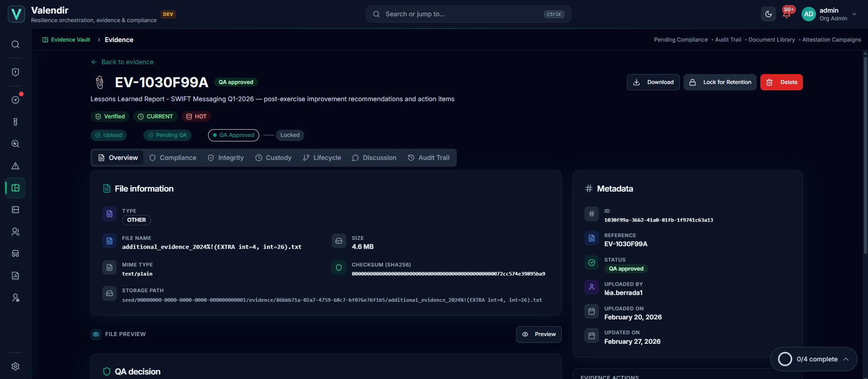Open the shield icon in sidebar

[x=15, y=72]
